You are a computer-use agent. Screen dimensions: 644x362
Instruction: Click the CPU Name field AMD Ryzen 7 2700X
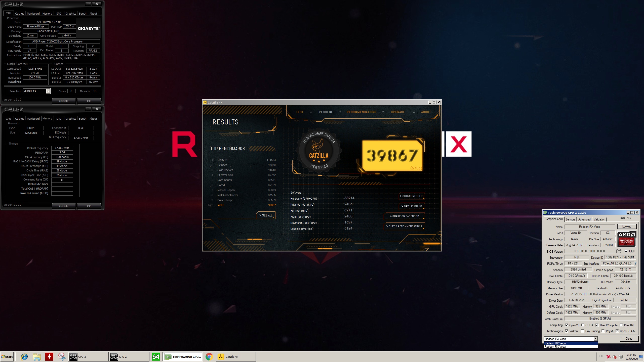coord(49,22)
